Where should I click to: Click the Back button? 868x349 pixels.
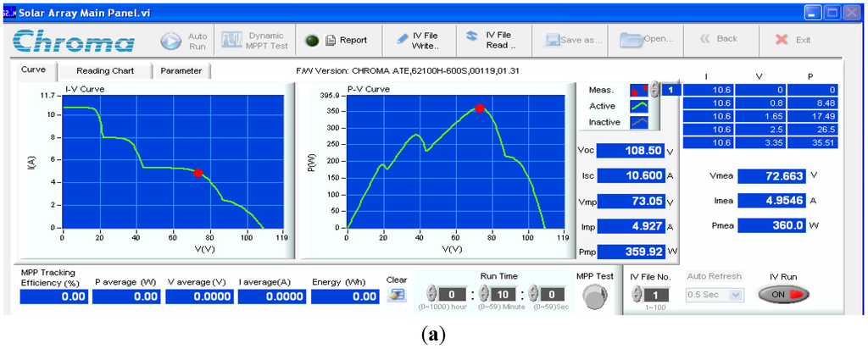click(x=718, y=39)
